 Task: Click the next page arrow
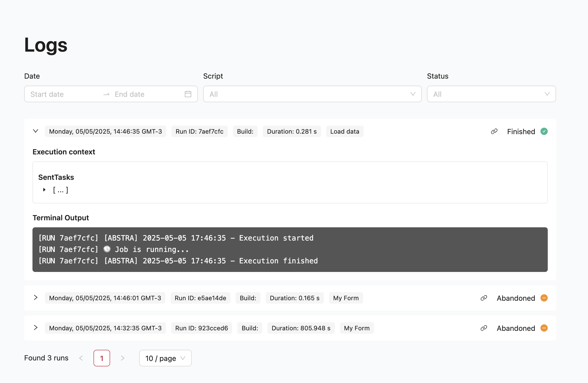coord(123,358)
